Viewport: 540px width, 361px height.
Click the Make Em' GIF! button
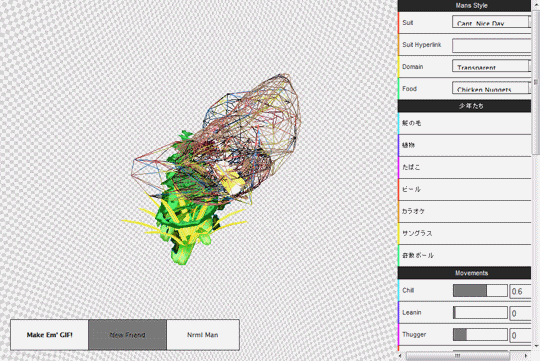pyautogui.click(x=50, y=335)
